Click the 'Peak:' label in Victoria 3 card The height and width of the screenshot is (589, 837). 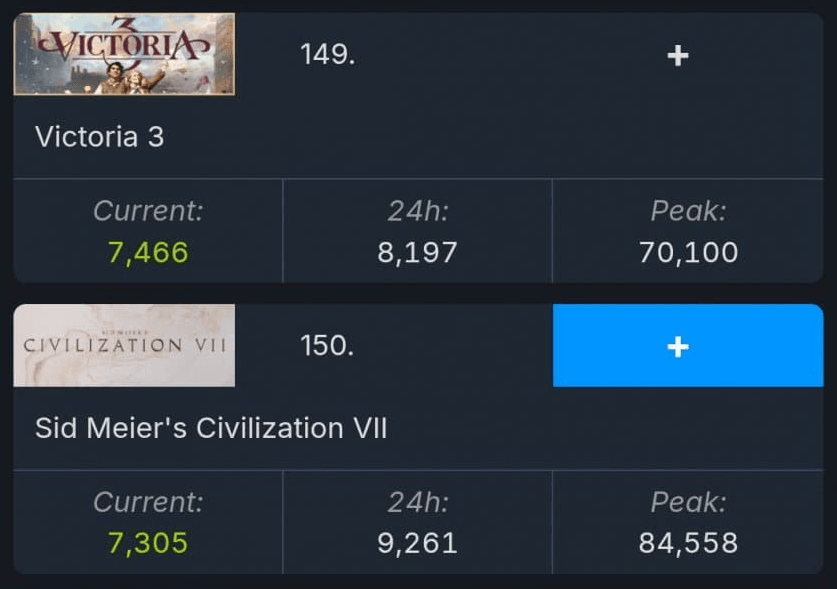688,211
